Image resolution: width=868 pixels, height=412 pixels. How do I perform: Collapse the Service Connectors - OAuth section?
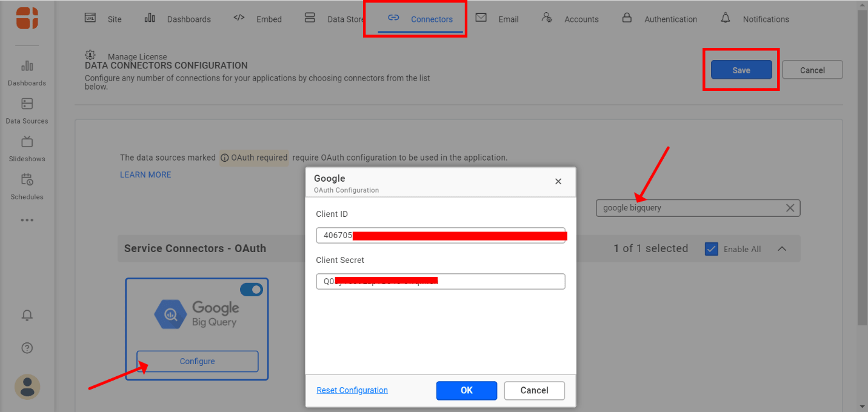point(782,249)
